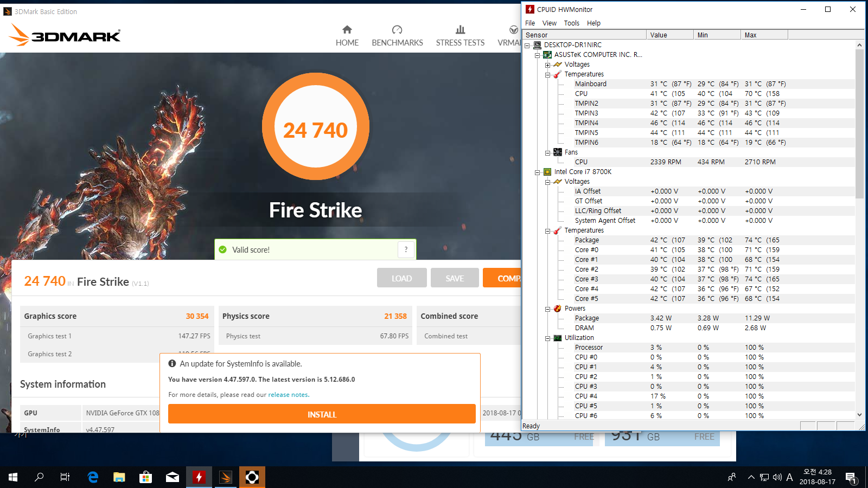Click the HWMonitor scrollbar down arrow
Viewport: 868px width, 488px height.
tap(859, 415)
